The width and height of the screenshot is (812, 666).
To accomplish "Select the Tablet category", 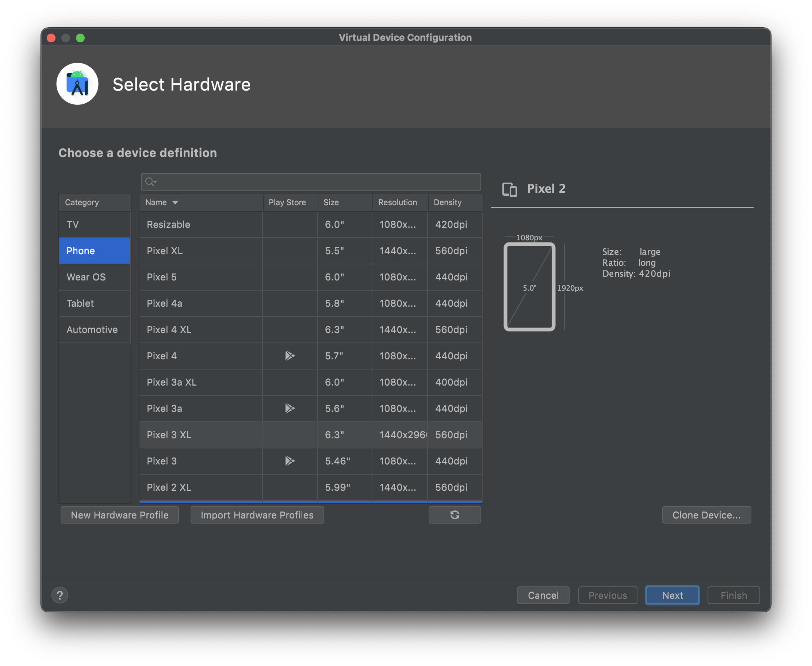I will coord(80,303).
